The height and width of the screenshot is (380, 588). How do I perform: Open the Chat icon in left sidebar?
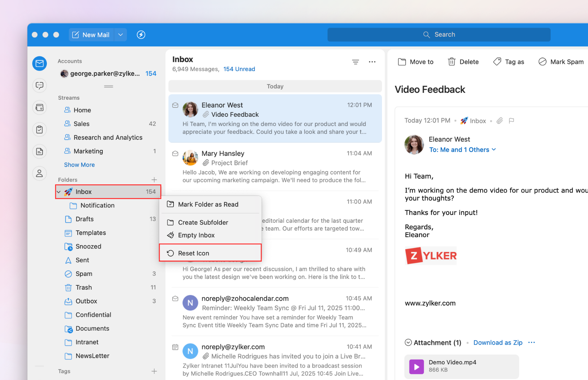pyautogui.click(x=39, y=85)
